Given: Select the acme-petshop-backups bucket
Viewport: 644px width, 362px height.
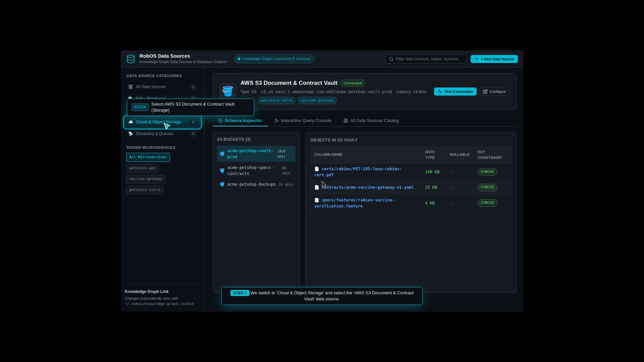Looking at the screenshot, I should pyautogui.click(x=256, y=184).
